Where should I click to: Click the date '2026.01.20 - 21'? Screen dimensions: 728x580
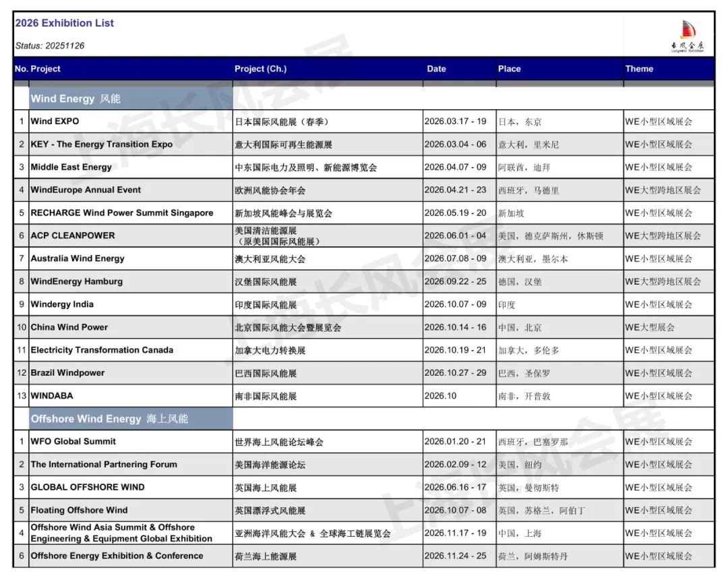[x=456, y=442]
